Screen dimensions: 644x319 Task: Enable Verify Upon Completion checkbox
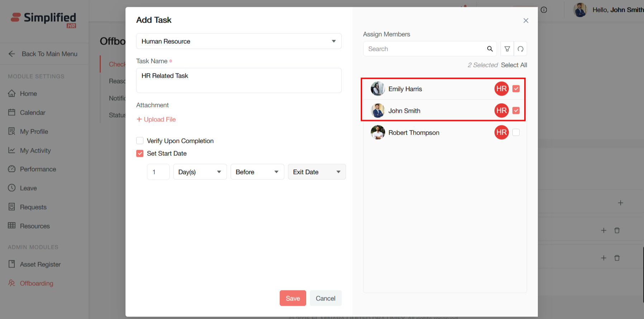pos(140,141)
